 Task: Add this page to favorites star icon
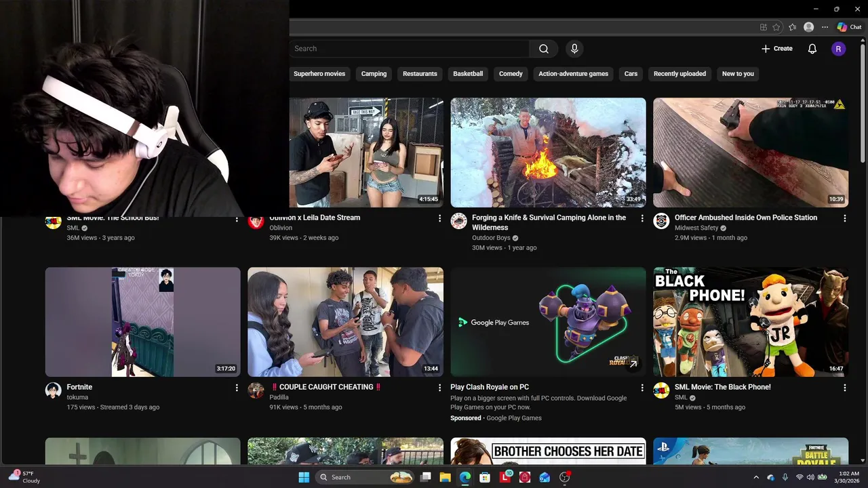pos(776,27)
